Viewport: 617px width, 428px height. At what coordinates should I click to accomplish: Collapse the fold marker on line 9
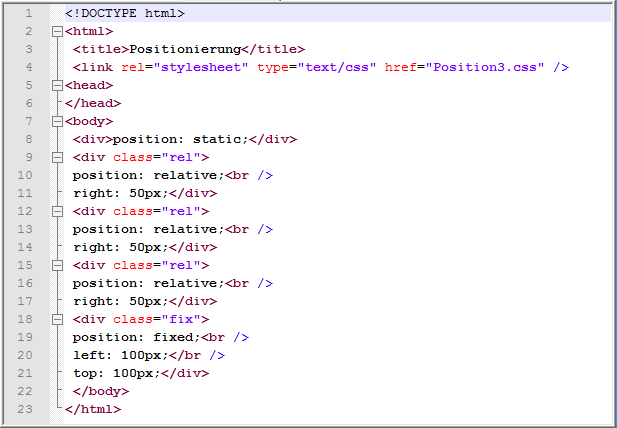pyautogui.click(x=57, y=157)
